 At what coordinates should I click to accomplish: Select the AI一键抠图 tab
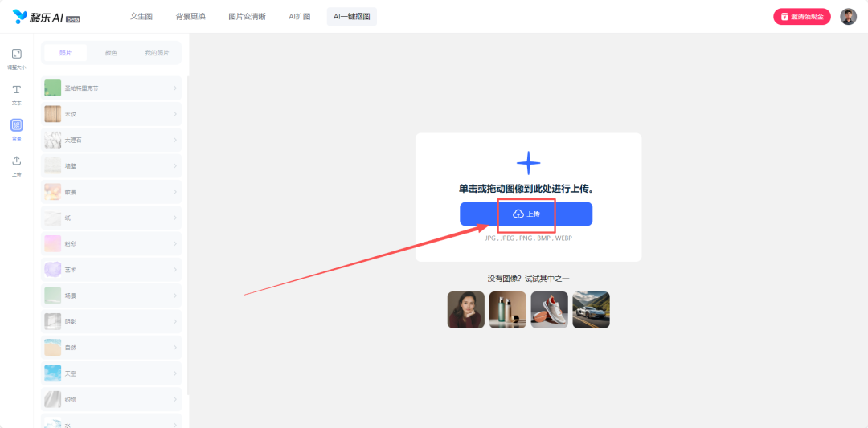[x=351, y=17]
